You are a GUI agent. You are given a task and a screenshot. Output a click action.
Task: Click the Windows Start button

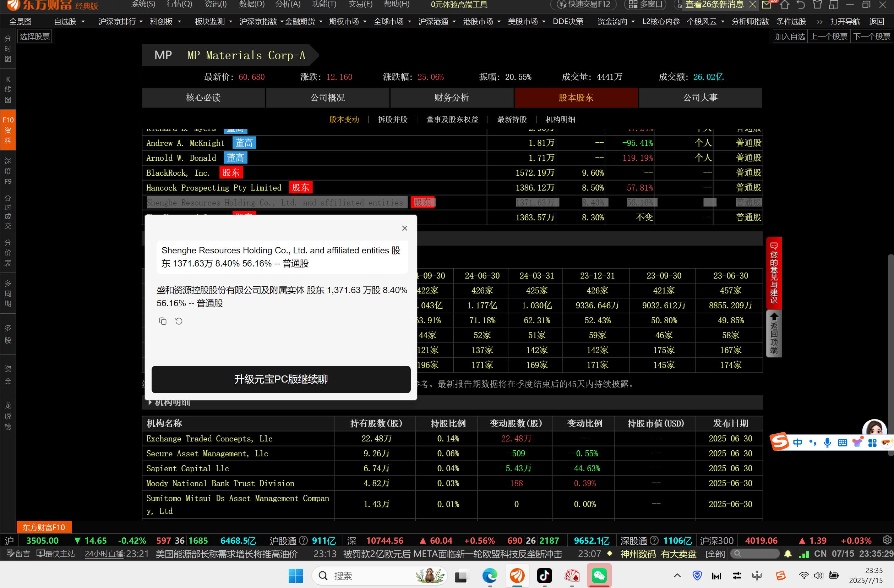(x=296, y=576)
